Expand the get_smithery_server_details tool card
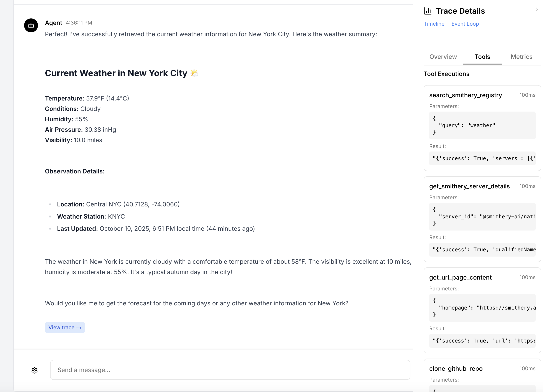This screenshot has height=392, width=543. click(x=469, y=186)
